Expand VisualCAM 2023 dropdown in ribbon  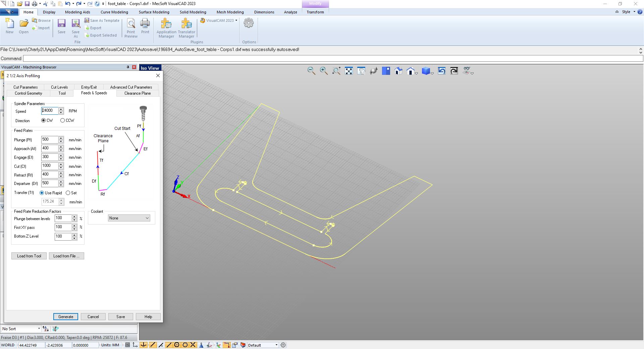[x=236, y=20]
